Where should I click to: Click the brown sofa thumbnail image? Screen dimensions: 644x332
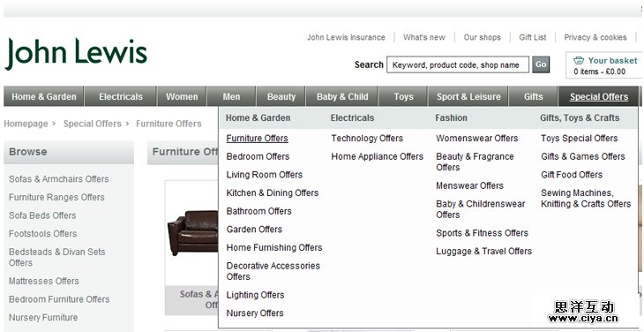192,232
